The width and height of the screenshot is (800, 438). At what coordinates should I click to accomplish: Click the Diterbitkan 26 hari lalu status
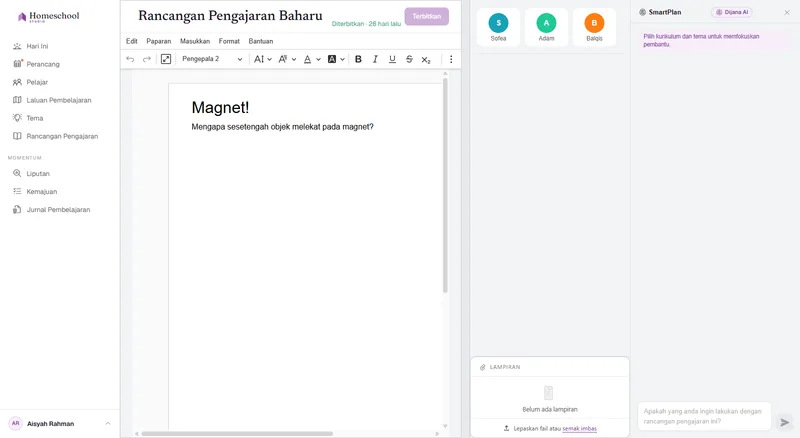pyautogui.click(x=366, y=23)
